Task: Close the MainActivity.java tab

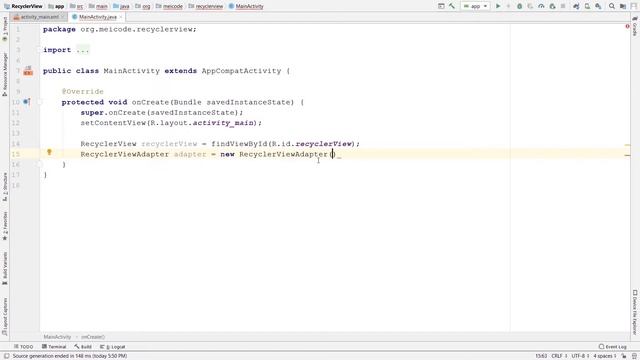Action: coord(121,17)
